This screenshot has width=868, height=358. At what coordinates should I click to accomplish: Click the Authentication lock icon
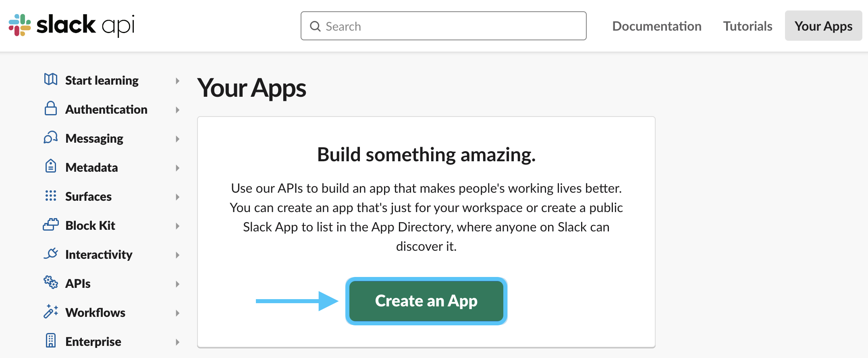[x=51, y=108]
